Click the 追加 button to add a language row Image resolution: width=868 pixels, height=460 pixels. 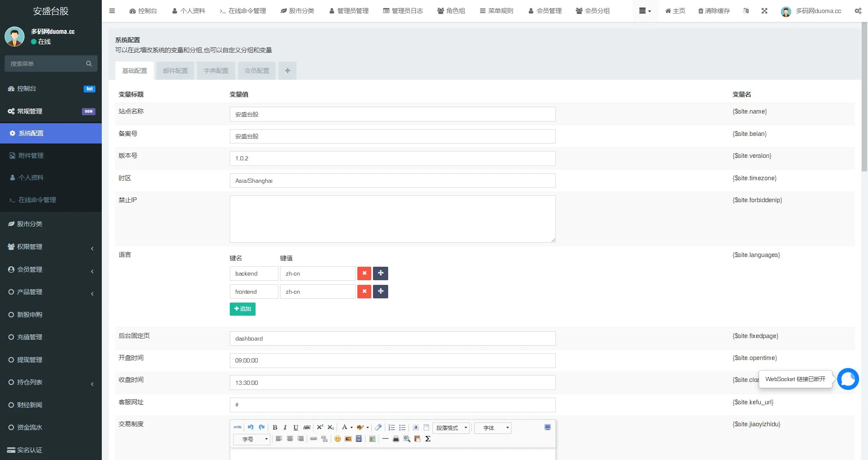click(x=242, y=309)
